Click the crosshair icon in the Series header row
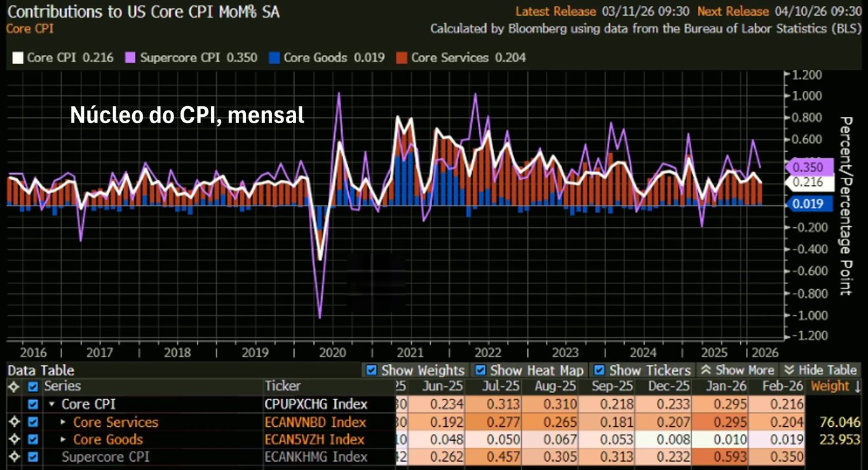Viewport: 868px width, 470px height. [x=13, y=386]
